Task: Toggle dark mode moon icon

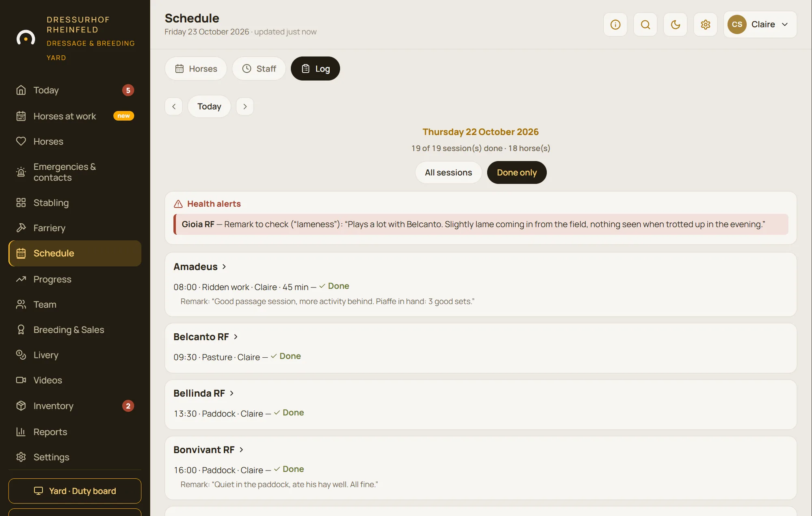Action: pyautogui.click(x=675, y=25)
